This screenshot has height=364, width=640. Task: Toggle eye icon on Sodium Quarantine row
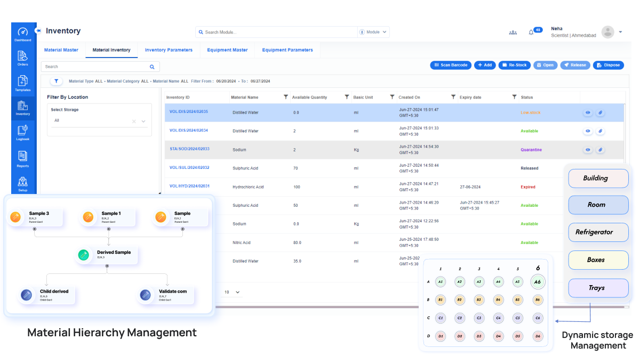588,150
